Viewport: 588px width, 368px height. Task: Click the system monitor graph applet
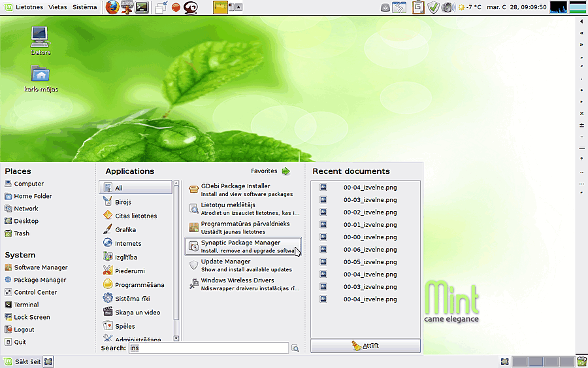point(559,7)
